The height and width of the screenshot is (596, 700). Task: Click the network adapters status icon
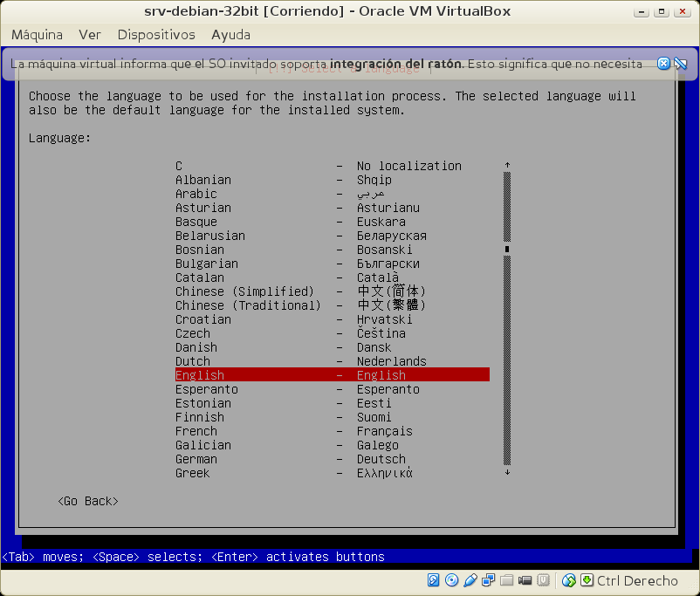[489, 580]
